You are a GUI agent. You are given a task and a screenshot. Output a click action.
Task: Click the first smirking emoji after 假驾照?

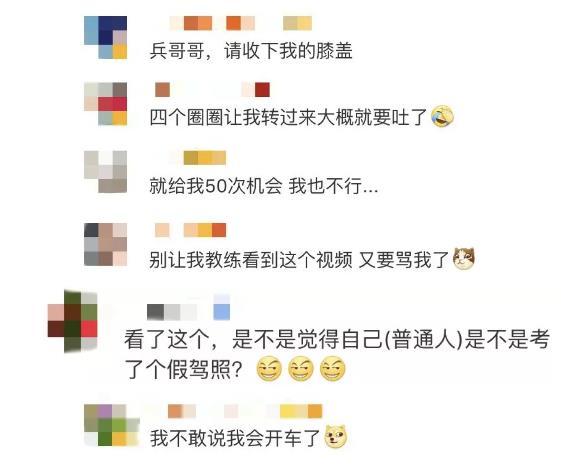[269, 369]
